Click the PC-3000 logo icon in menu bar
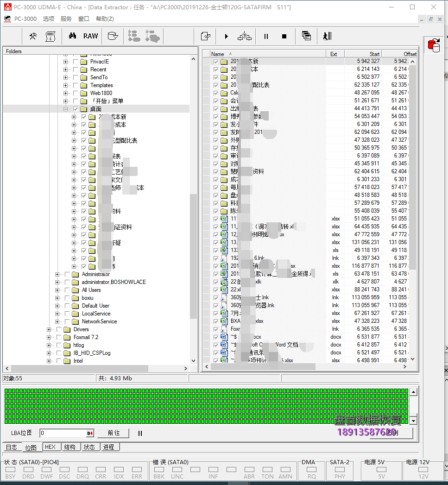This screenshot has width=448, height=485. (7, 19)
